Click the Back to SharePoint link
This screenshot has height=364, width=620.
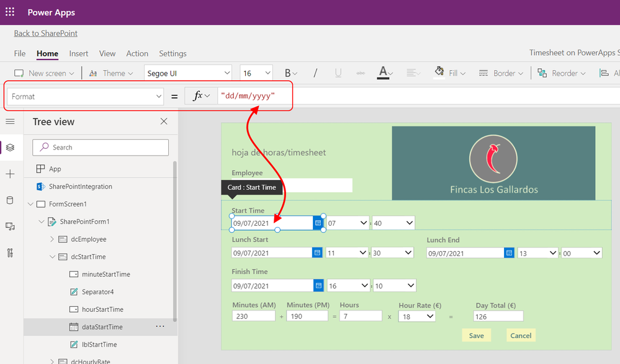tap(46, 33)
